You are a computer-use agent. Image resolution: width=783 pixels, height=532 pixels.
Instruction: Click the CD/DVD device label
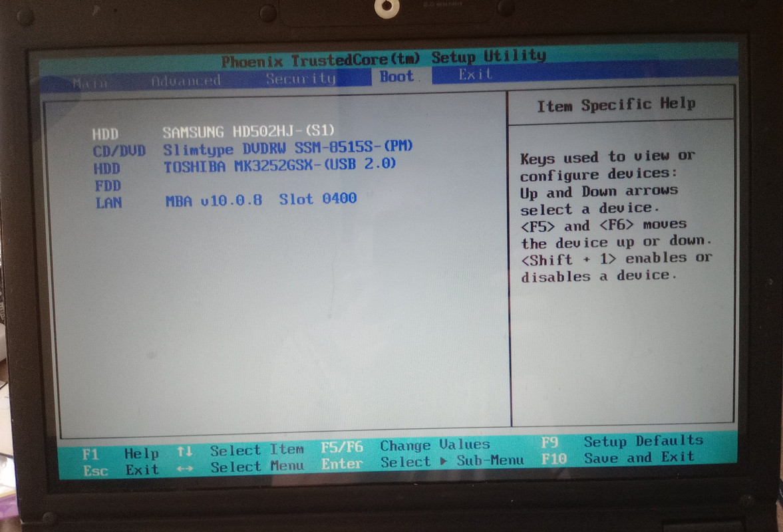[119, 151]
